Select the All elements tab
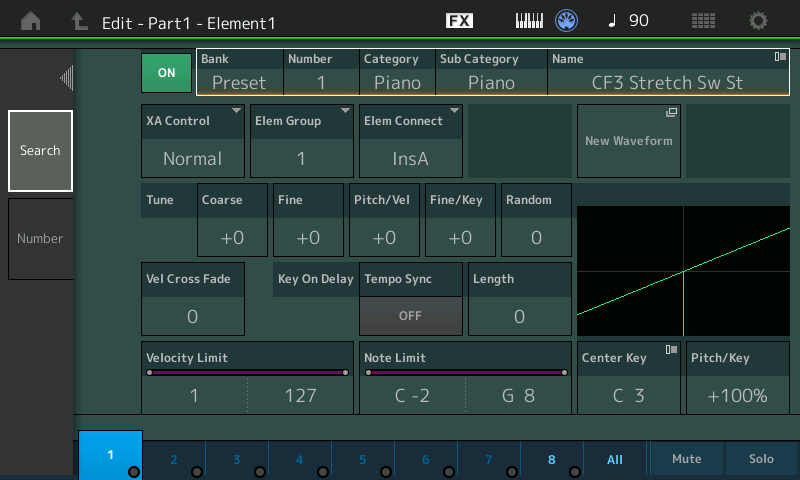This screenshot has width=800, height=480. (614, 459)
